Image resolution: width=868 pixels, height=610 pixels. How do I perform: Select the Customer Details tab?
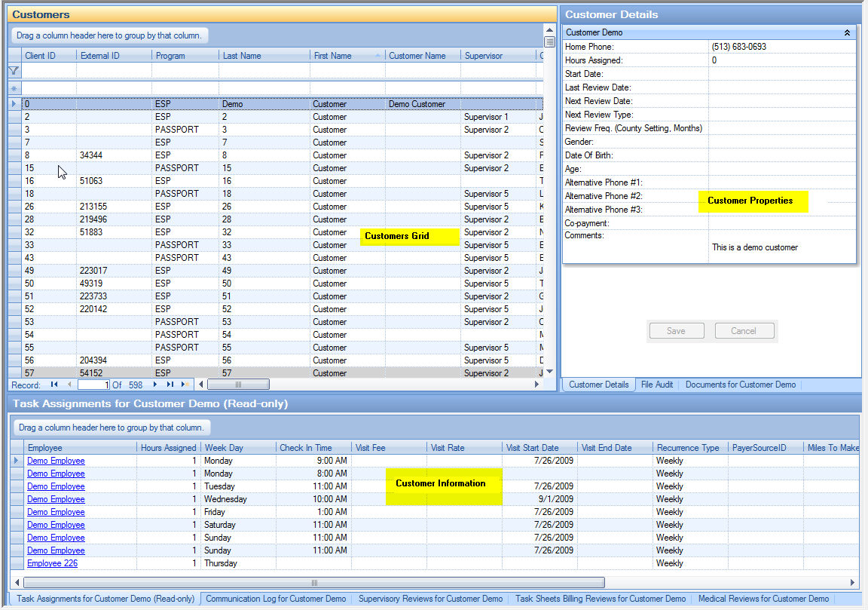coord(599,385)
